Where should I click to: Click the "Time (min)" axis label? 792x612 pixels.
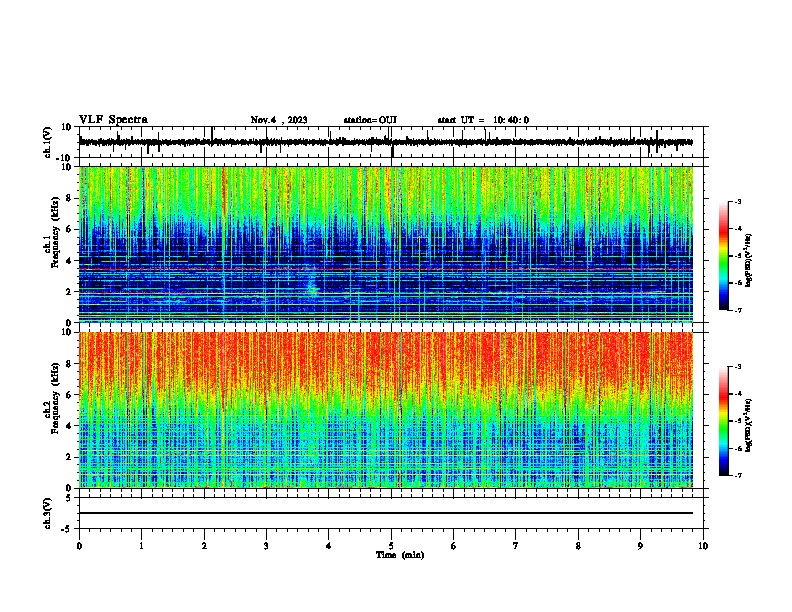400,555
